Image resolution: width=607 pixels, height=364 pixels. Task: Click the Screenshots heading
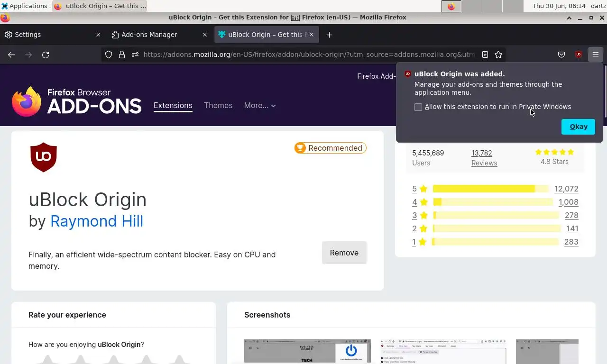click(267, 315)
